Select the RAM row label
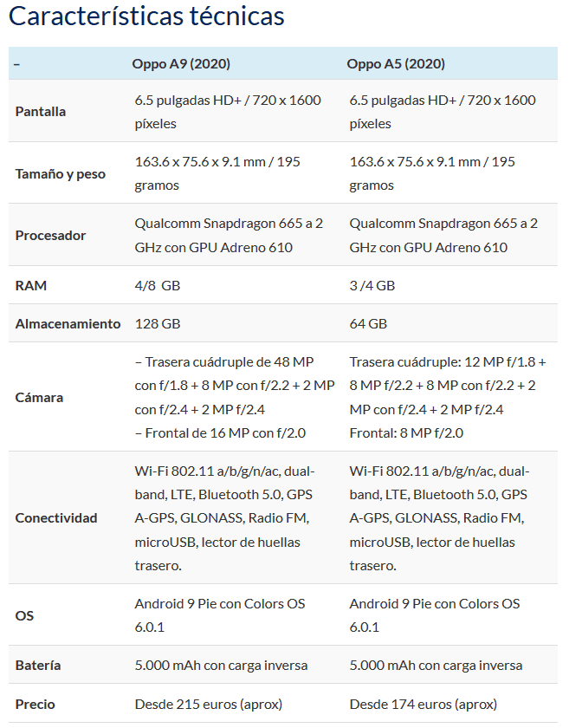The image size is (569, 728). tap(30, 285)
